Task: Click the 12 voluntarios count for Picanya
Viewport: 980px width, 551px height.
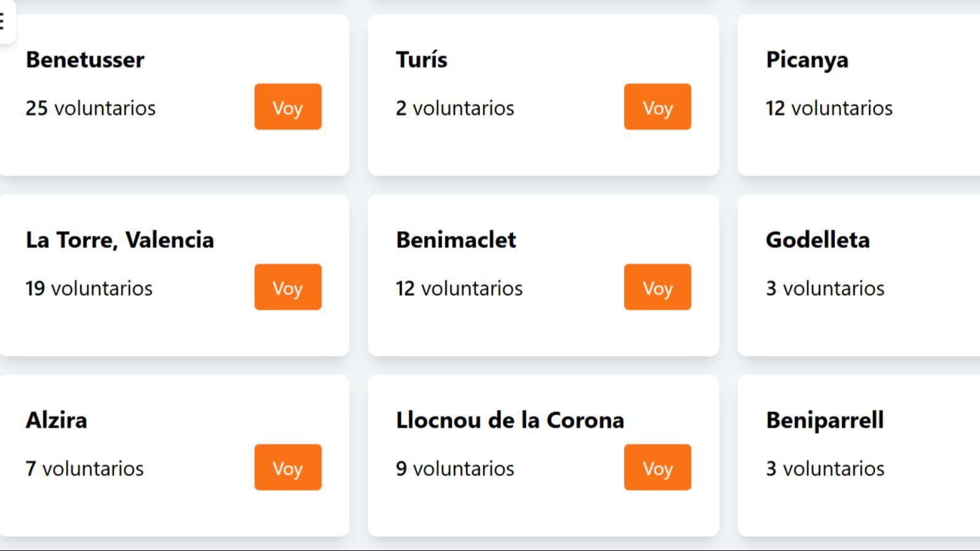Action: point(829,108)
